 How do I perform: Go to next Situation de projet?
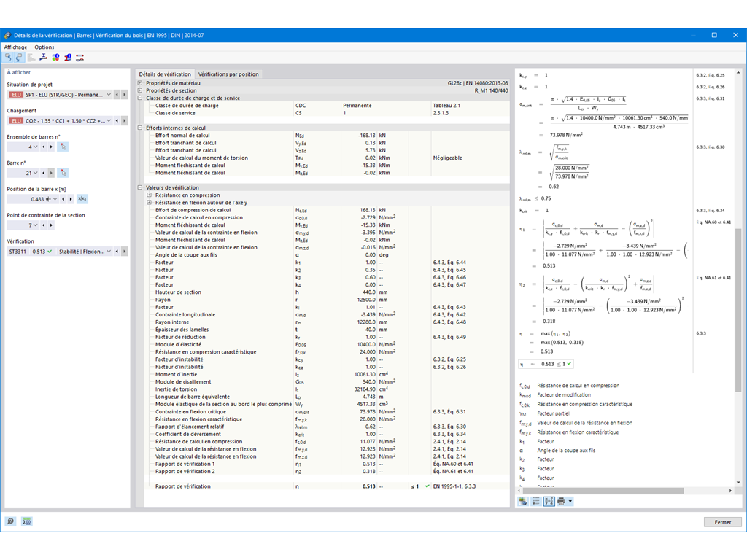tap(124, 95)
